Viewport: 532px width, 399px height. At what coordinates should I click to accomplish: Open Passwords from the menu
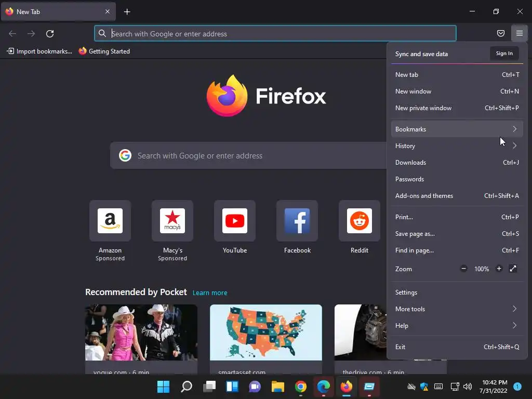click(457, 179)
